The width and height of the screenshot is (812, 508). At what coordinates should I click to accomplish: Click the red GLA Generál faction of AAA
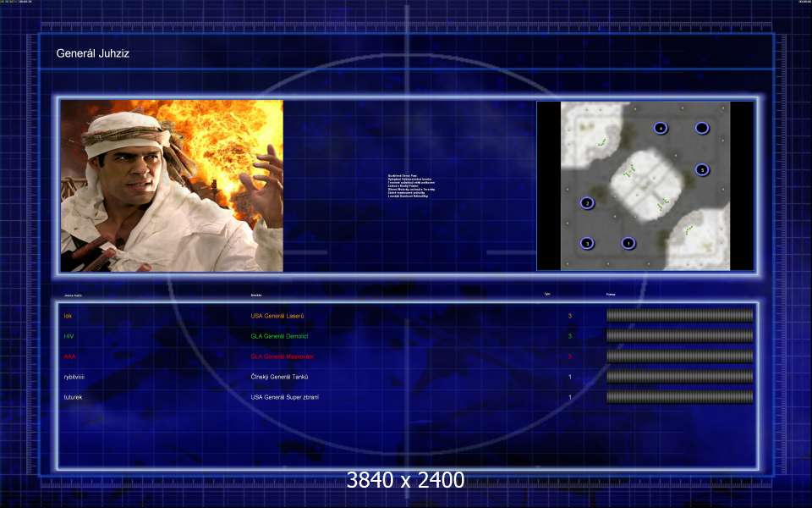click(x=282, y=356)
